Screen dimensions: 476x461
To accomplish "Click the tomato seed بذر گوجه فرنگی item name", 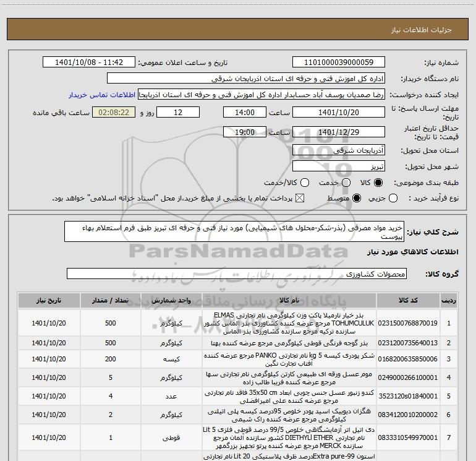I will [x=289, y=343].
